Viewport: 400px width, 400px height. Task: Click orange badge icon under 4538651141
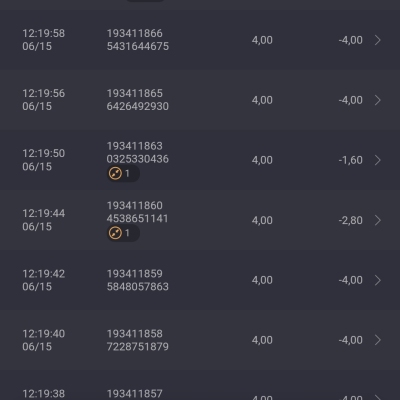115,233
